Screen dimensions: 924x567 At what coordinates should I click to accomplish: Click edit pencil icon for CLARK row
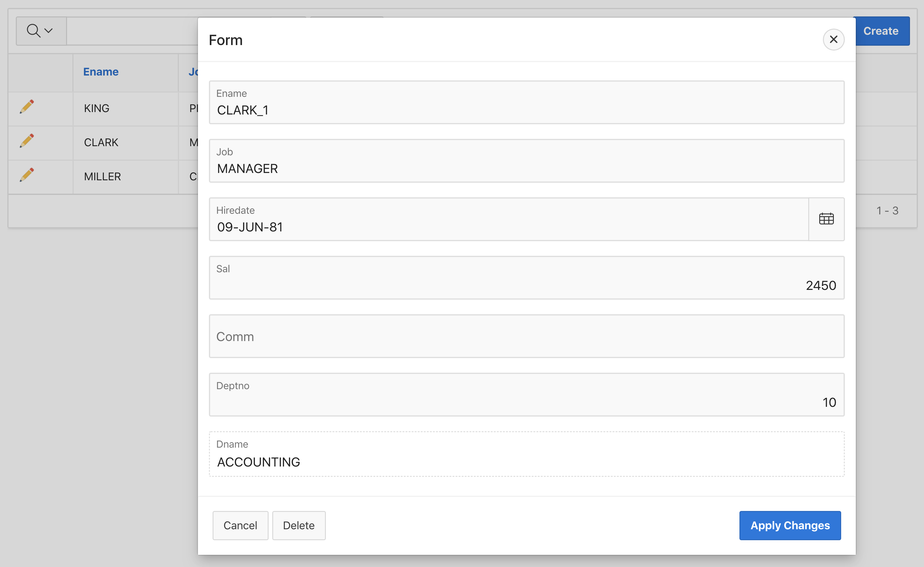click(x=27, y=141)
